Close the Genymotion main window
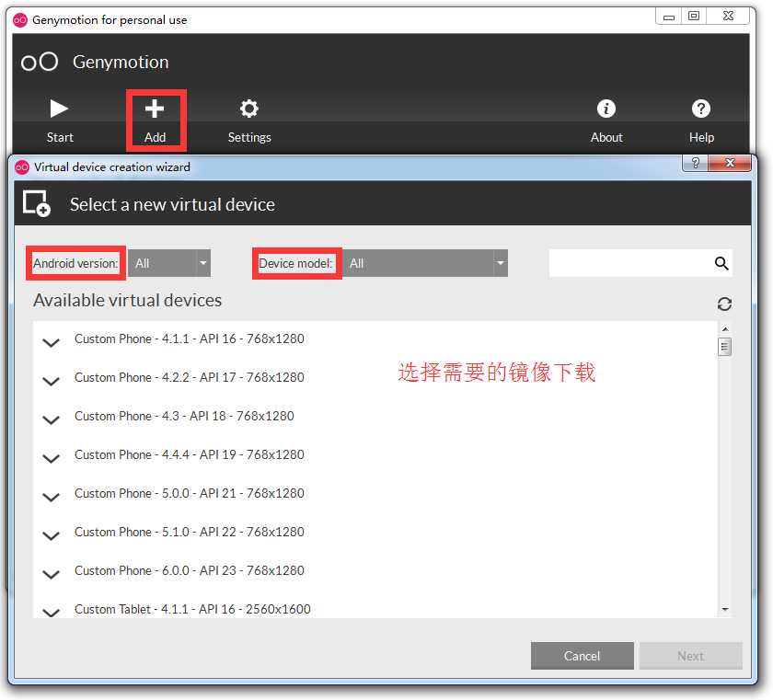 [728, 17]
